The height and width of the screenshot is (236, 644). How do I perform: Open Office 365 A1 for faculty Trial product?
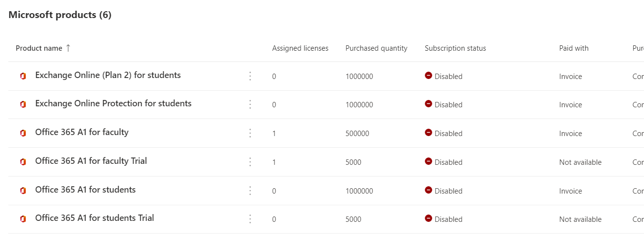91,161
